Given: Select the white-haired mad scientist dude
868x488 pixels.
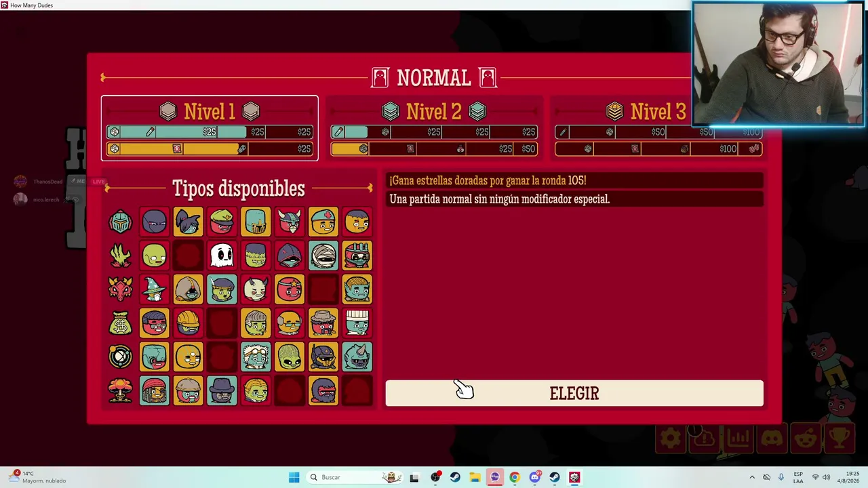Looking at the screenshot, I should click(256, 357).
